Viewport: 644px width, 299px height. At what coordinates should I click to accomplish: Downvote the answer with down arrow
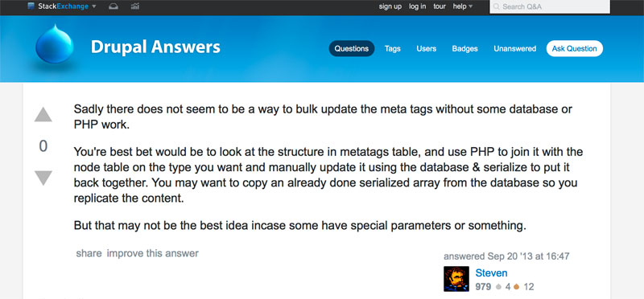point(43,178)
